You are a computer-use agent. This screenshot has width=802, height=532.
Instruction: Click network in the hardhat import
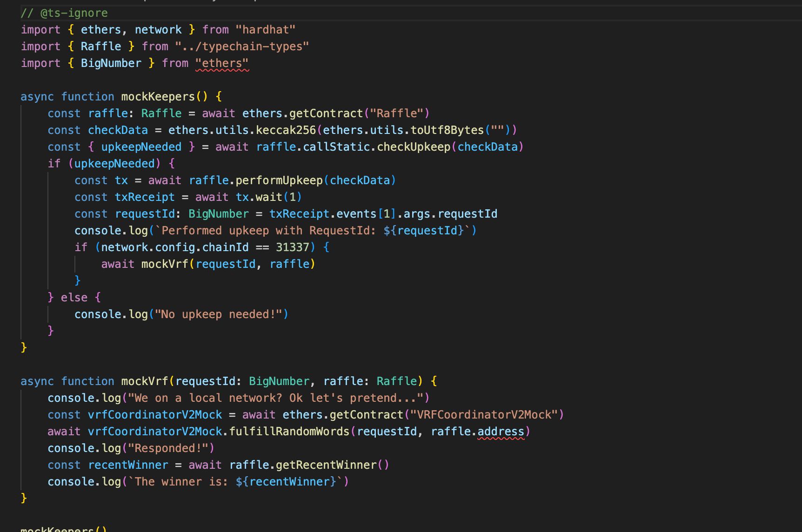tap(158, 30)
